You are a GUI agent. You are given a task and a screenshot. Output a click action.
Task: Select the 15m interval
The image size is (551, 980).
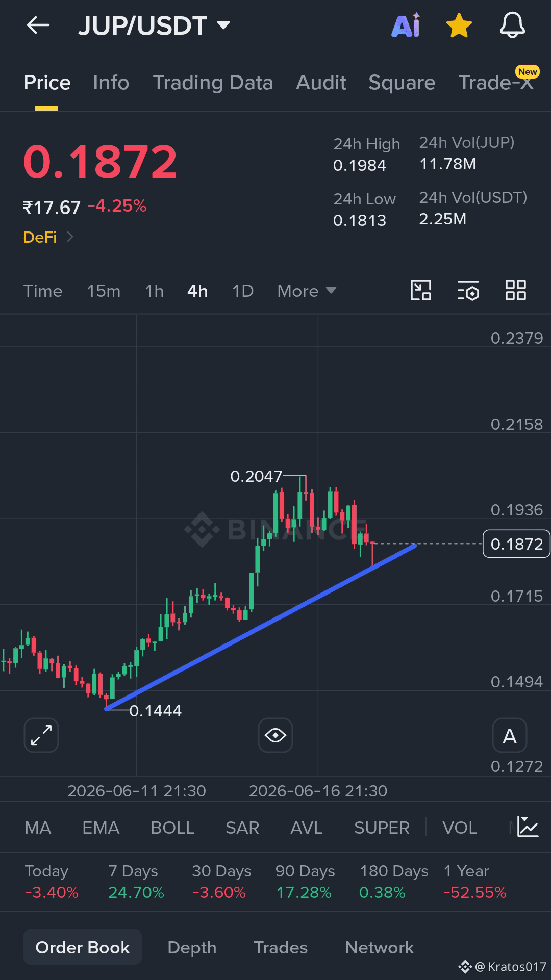point(104,291)
